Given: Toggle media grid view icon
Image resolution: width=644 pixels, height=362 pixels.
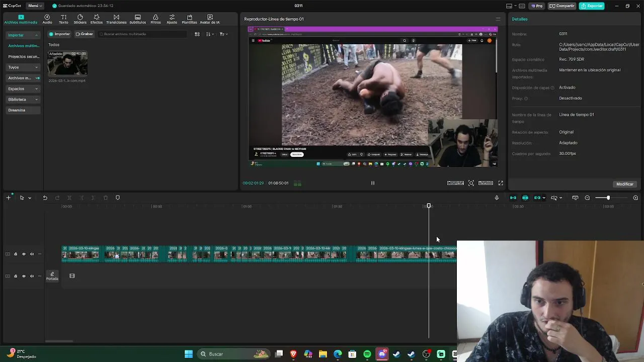Looking at the screenshot, I should 197,34.
